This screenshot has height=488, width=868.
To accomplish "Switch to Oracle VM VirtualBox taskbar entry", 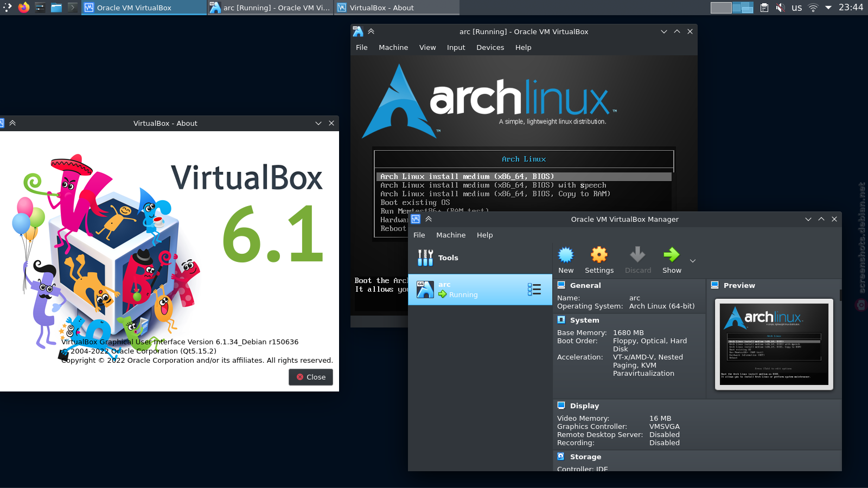I will point(144,8).
